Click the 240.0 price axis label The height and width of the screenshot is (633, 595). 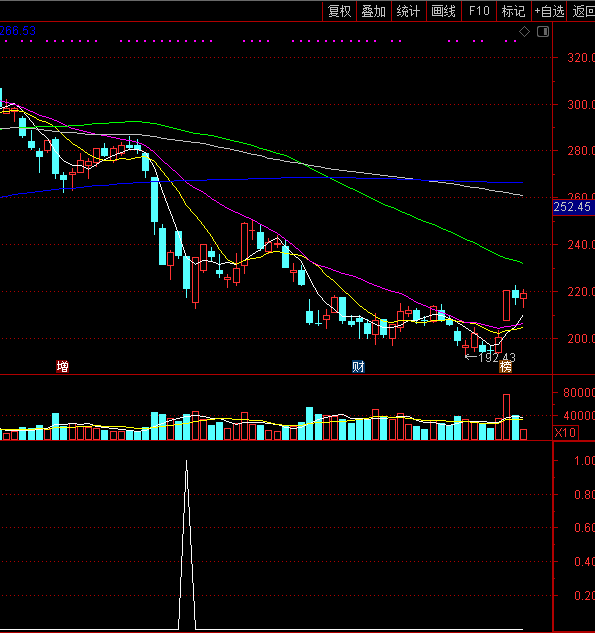[581, 245]
